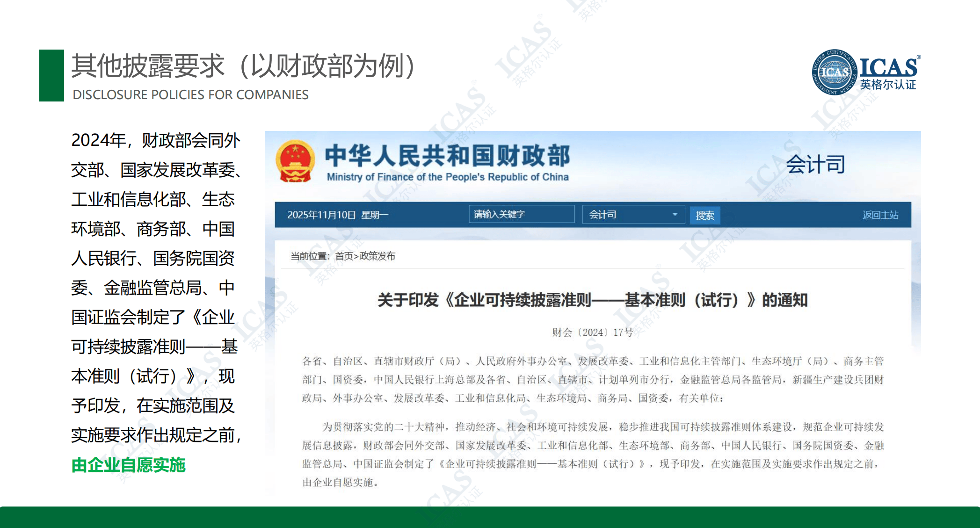The width and height of the screenshot is (980, 528).
Task: Click the embedded Ministry webpage screenshot
Action: pyautogui.click(x=593, y=313)
